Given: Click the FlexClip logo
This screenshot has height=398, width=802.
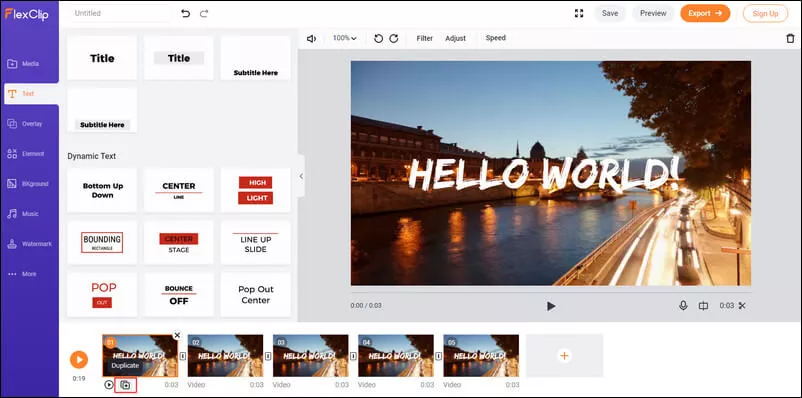Looking at the screenshot, I should click(27, 14).
